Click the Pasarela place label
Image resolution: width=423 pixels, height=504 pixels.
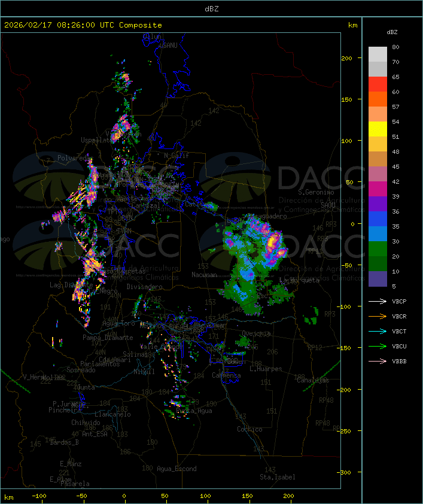75,484
